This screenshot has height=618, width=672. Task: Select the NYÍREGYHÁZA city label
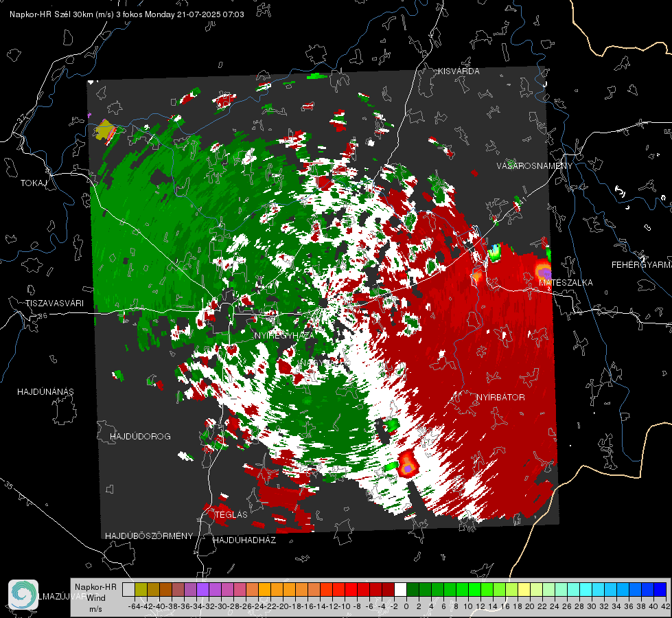pyautogui.click(x=284, y=335)
